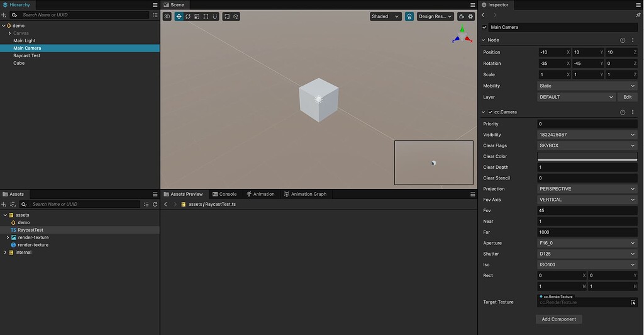
Task: Switch to the Animation Graph tab
Action: click(305, 195)
